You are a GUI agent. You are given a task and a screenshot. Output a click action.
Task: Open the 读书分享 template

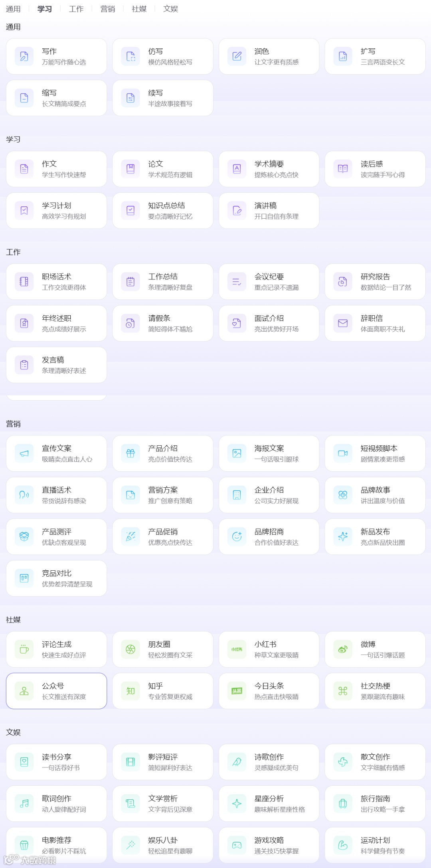click(56, 762)
